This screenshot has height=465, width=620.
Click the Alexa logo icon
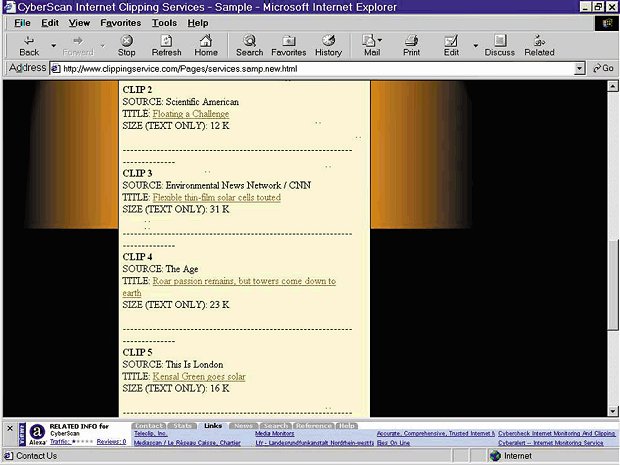tap(37, 432)
